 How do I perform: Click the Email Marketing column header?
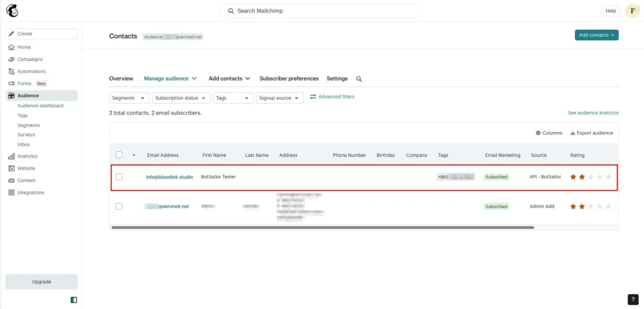click(x=502, y=155)
